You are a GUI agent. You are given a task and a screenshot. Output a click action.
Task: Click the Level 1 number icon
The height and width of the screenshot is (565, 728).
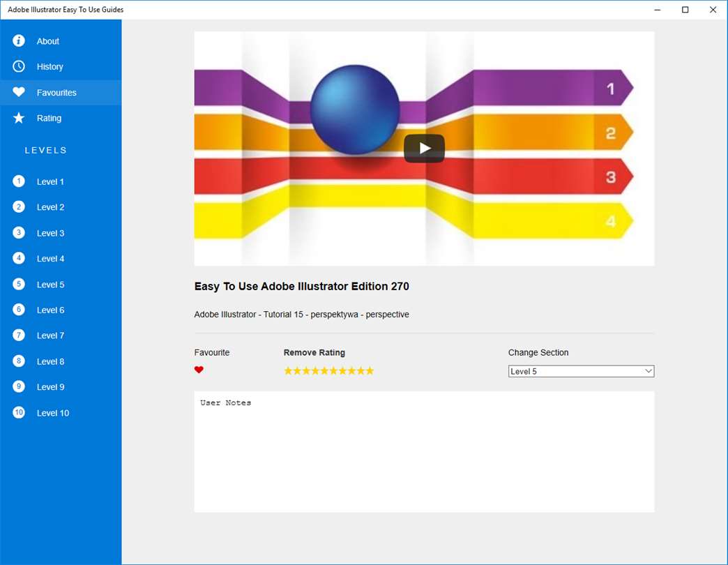click(19, 181)
